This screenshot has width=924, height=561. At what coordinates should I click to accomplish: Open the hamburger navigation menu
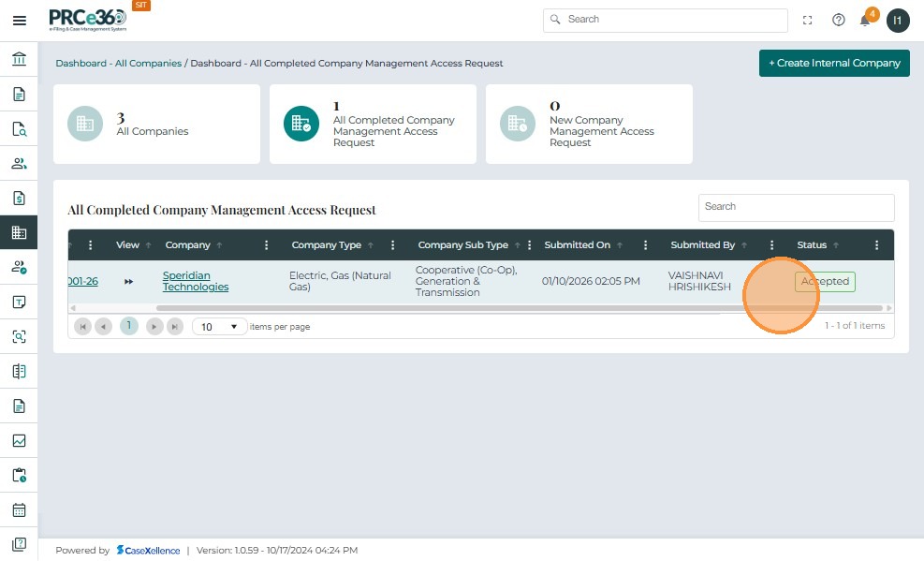pyautogui.click(x=19, y=21)
